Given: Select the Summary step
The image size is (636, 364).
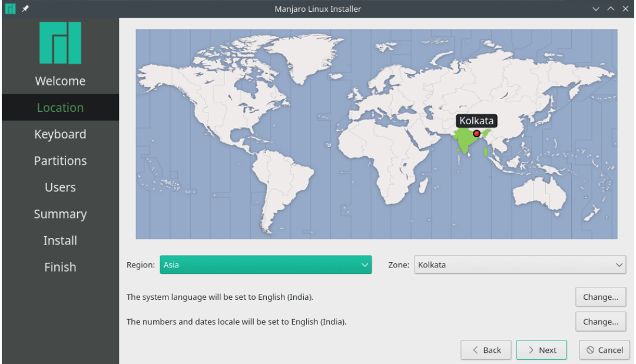Looking at the screenshot, I should tap(60, 214).
